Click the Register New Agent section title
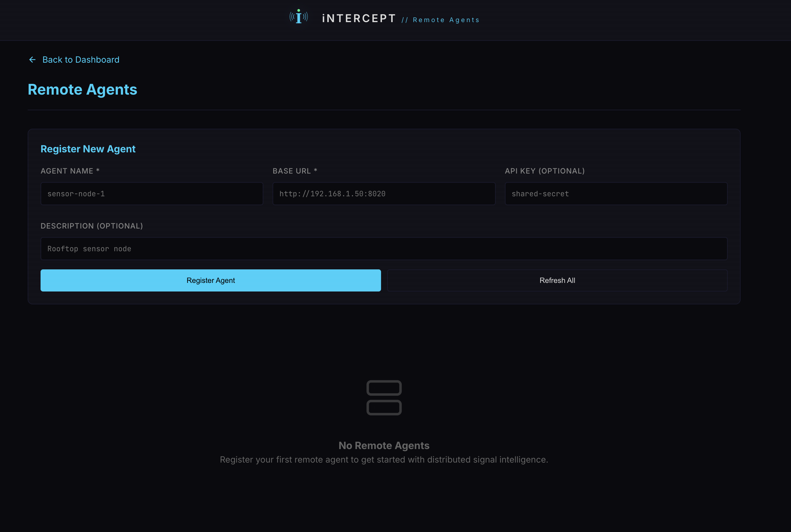Viewport: 791px width, 532px height. tap(88, 149)
